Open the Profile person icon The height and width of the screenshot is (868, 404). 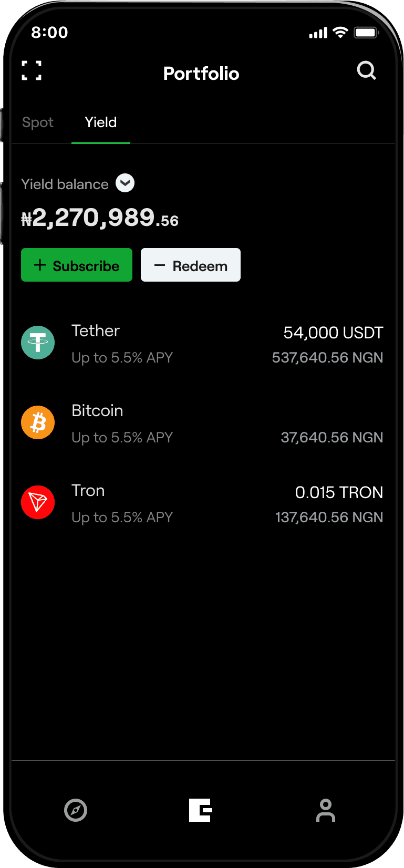[326, 810]
